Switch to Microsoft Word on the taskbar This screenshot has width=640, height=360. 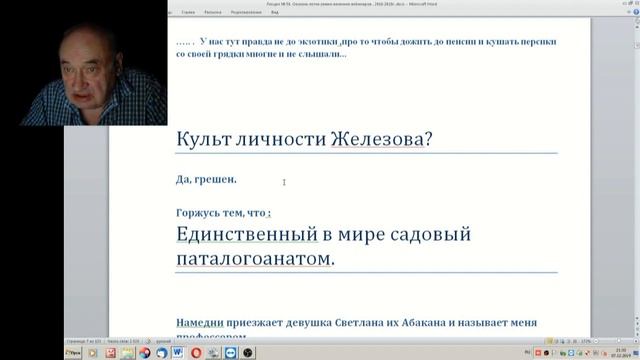click(x=178, y=353)
